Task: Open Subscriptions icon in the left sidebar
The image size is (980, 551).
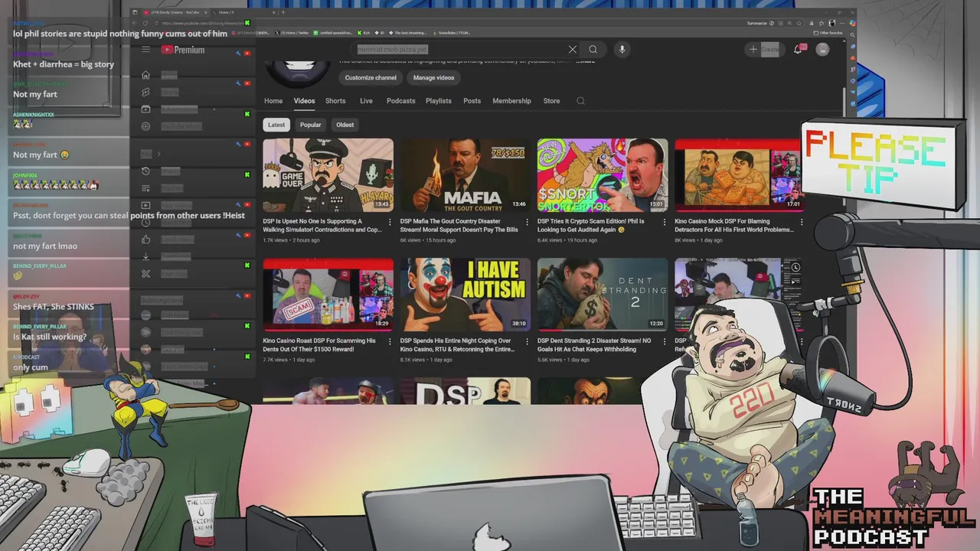Action: 145,109
